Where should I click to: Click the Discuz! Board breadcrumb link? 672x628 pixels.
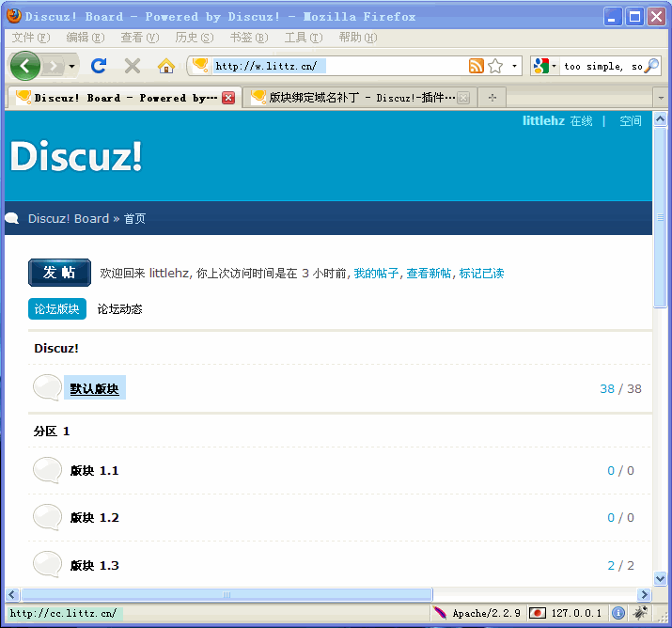69,219
